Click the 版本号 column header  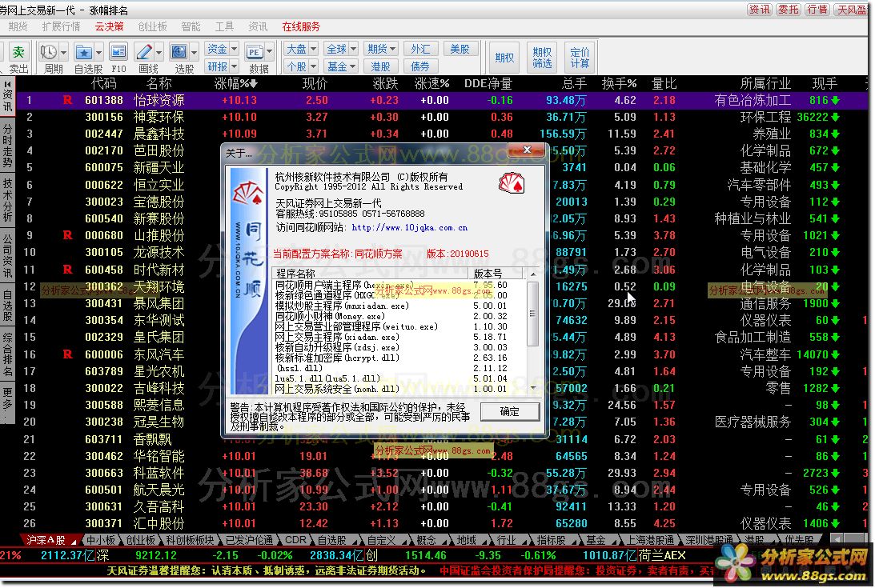tap(496, 274)
